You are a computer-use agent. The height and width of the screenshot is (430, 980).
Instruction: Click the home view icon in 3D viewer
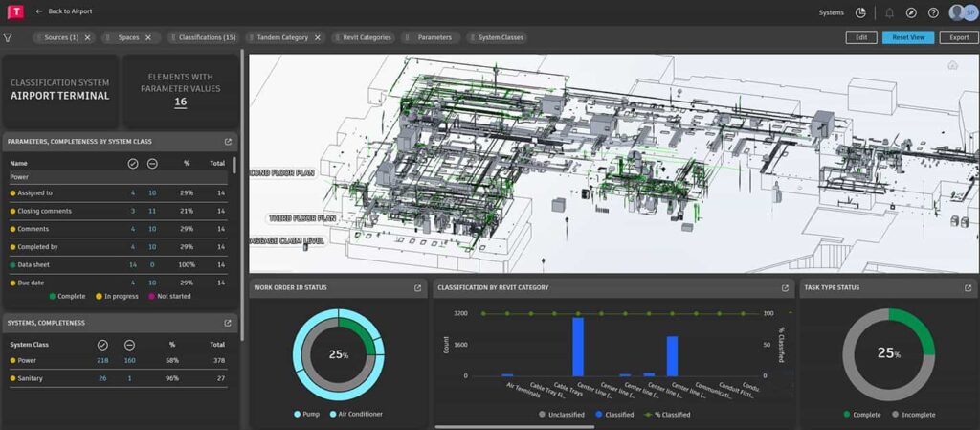click(x=952, y=65)
